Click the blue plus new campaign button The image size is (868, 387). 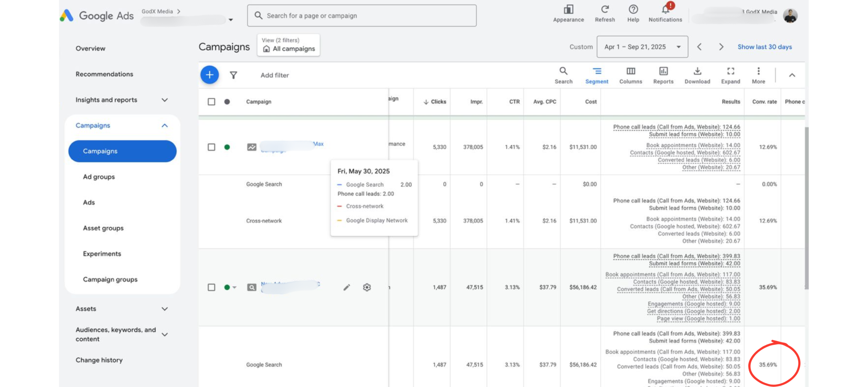pos(209,75)
